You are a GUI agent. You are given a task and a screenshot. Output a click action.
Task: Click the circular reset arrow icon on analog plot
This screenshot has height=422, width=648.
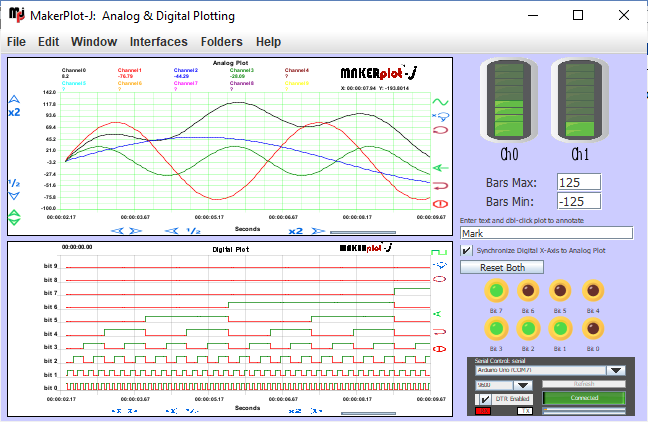[440, 130]
